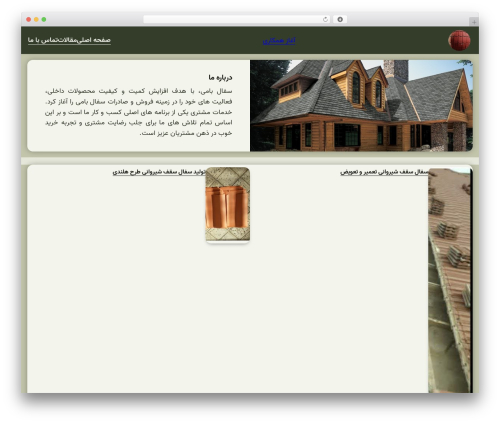
Task: Click the about-us paragraph starting 'سفال بامی'
Action: click(x=139, y=112)
